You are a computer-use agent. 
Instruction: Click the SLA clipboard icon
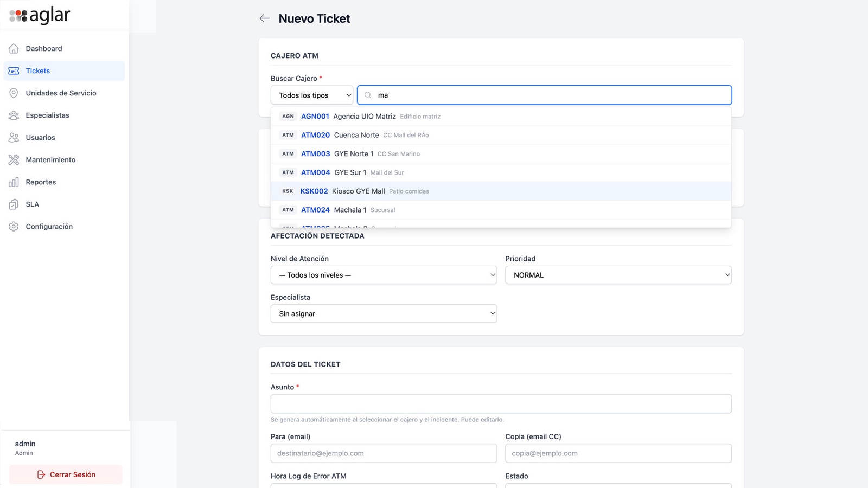(14, 204)
